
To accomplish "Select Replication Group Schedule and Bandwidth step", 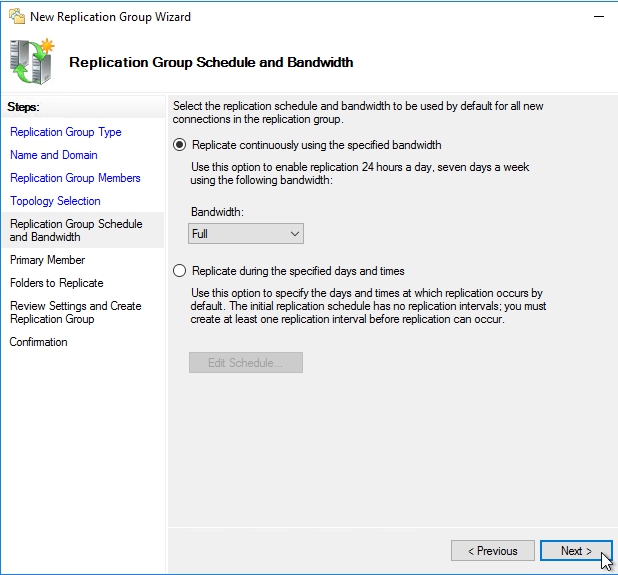I will (x=76, y=231).
